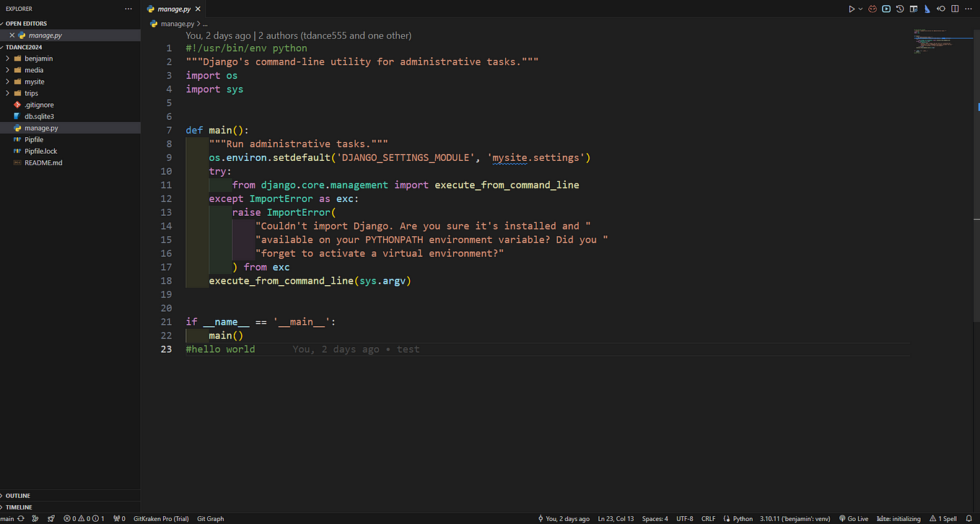Run the Python file with play icon
This screenshot has width=980, height=524.
(852, 9)
